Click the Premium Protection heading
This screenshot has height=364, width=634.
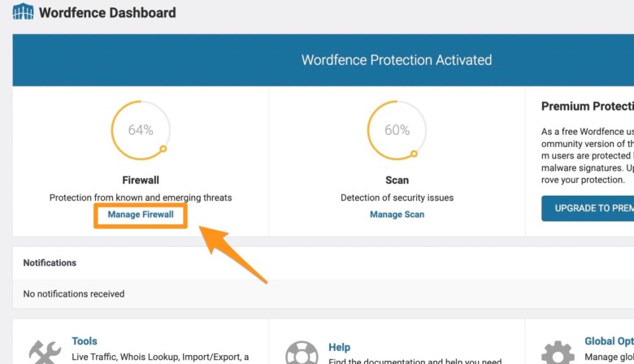tap(588, 106)
